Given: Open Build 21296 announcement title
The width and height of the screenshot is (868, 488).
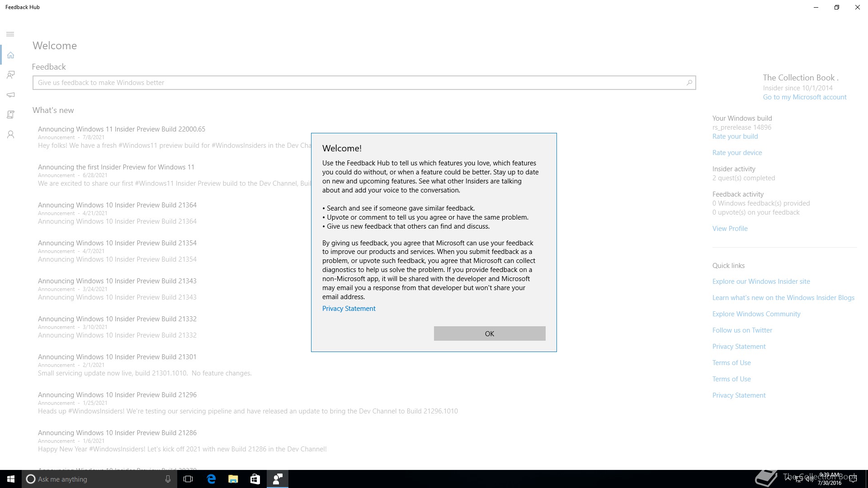Looking at the screenshot, I should (x=117, y=395).
